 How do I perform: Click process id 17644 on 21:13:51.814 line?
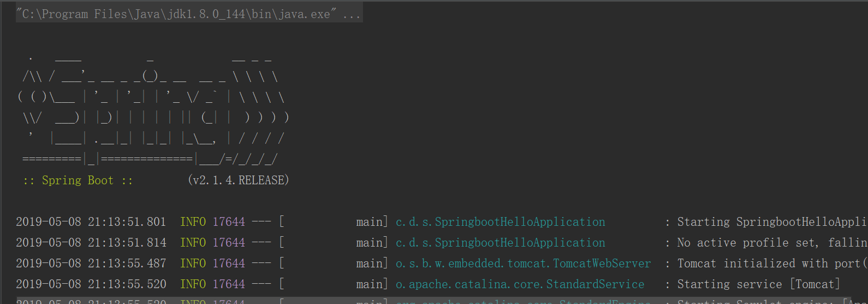[229, 243]
